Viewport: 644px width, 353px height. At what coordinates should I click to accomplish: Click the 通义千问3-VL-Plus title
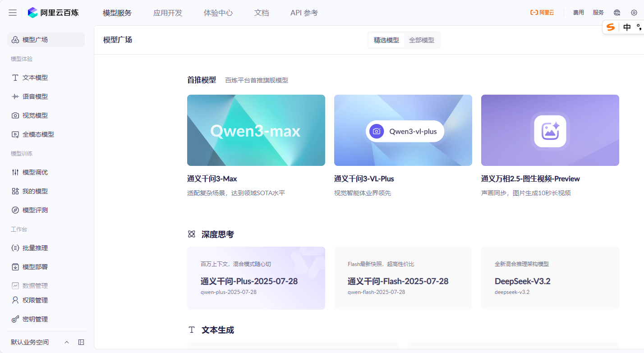tap(364, 179)
